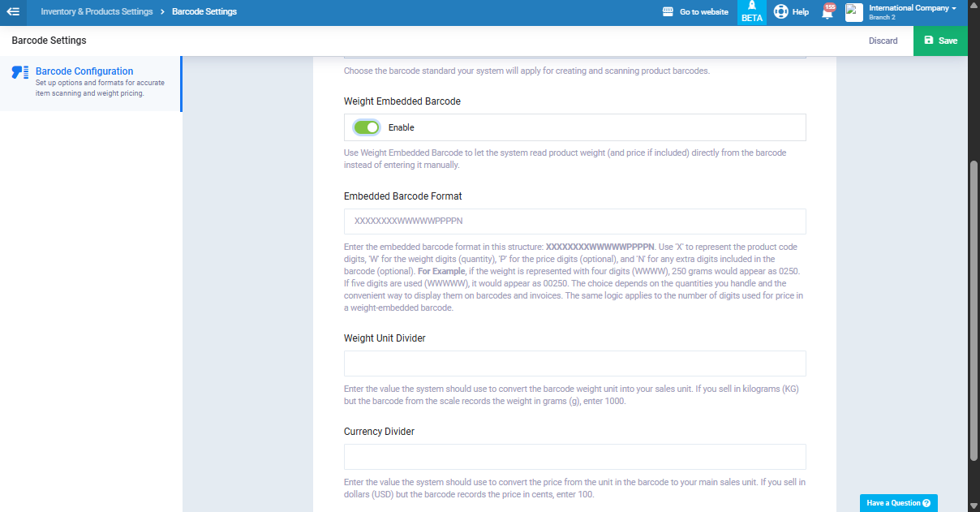The image size is (980, 512).
Task: Click the scrollbar down arrow at bottom right
Action: [974, 506]
